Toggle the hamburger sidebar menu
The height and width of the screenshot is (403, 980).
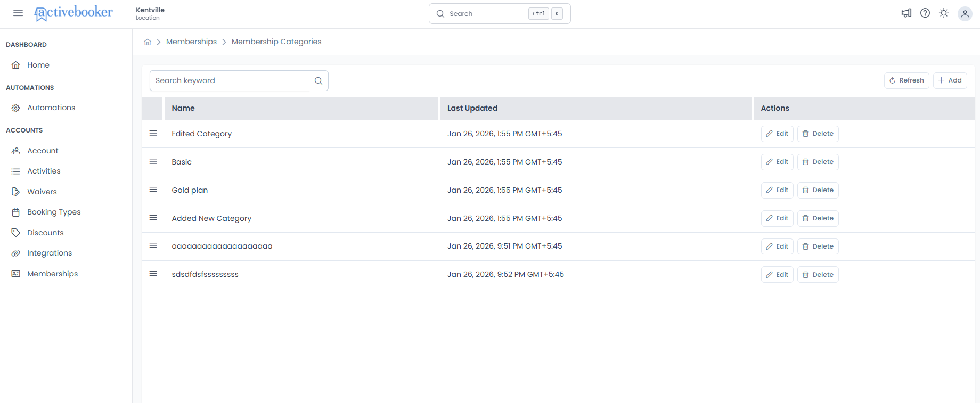point(18,13)
